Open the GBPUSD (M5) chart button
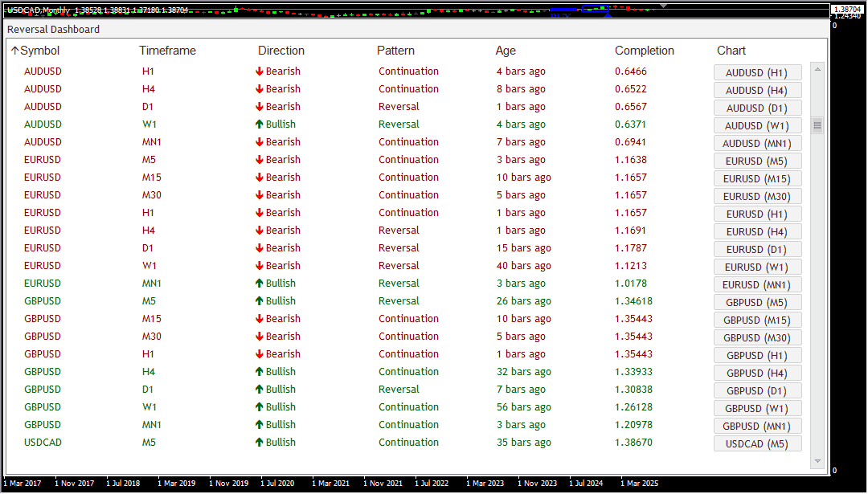 point(757,303)
